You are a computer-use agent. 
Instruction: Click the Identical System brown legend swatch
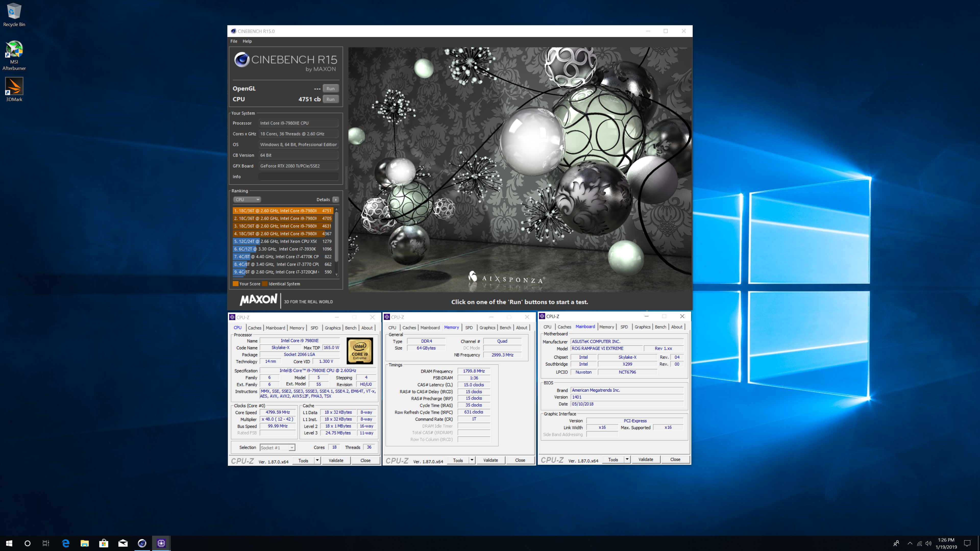(x=265, y=284)
